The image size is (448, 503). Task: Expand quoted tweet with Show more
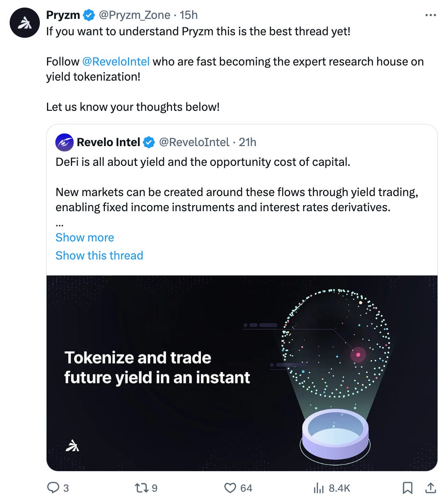[x=85, y=237]
